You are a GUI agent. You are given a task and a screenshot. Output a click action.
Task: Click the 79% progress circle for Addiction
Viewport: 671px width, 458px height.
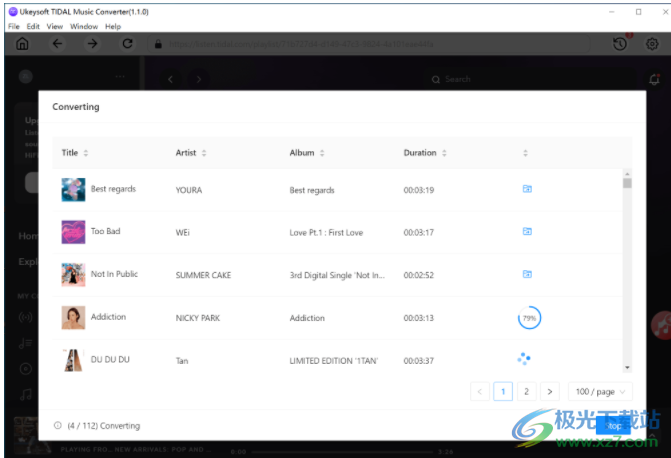pyautogui.click(x=529, y=318)
